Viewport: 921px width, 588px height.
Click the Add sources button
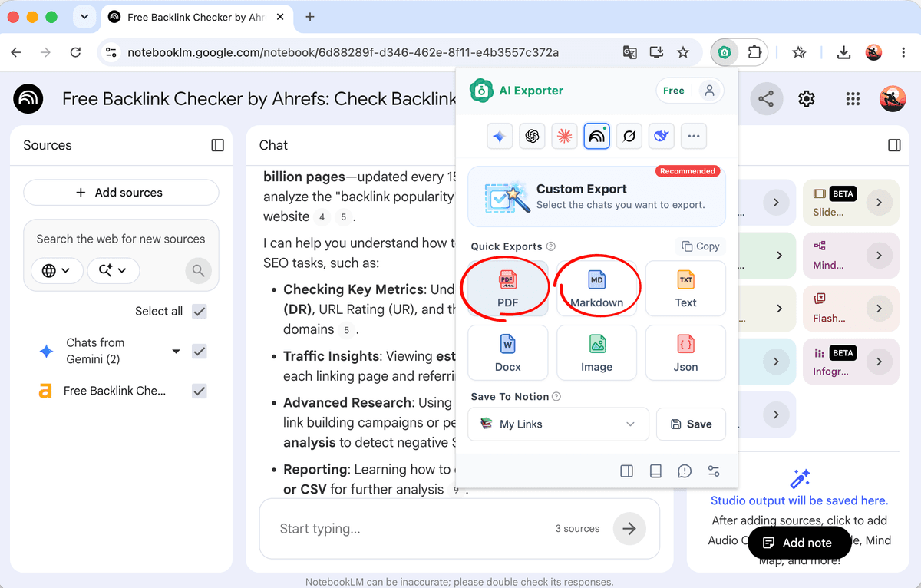tap(121, 193)
